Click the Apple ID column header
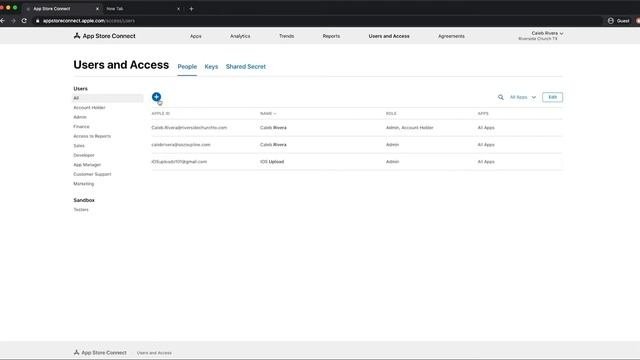Viewport: 640px width, 360px height. click(x=160, y=113)
